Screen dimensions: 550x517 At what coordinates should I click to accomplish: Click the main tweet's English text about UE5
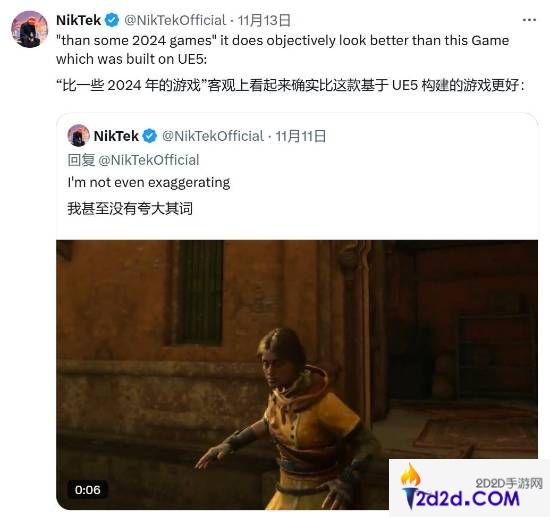click(x=283, y=49)
